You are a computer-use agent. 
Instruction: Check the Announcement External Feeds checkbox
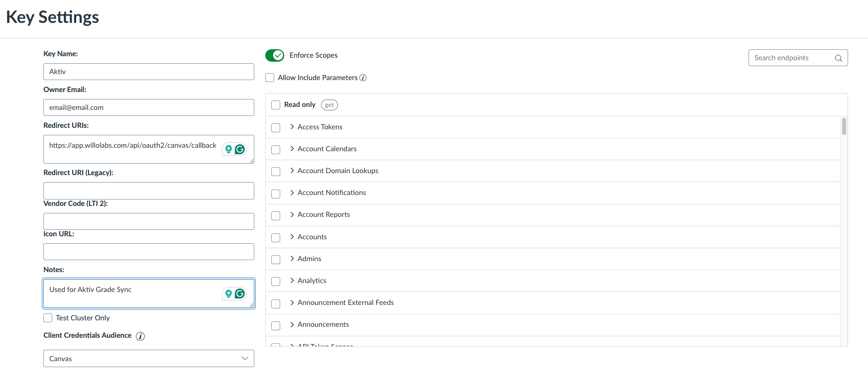(x=276, y=304)
